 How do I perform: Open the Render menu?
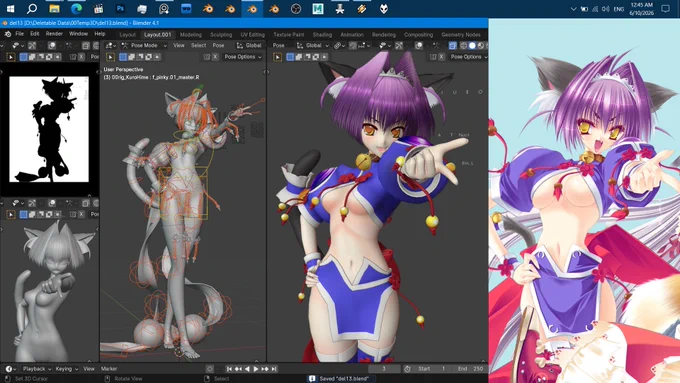54,34
